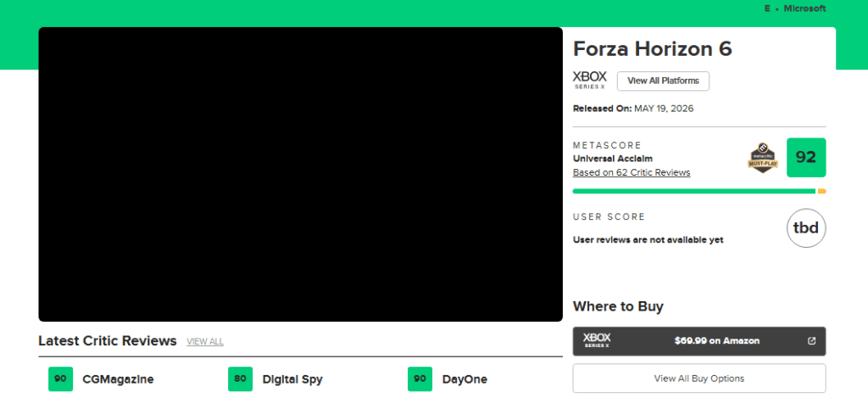Viewport: 868px width, 398px height.
Task: Open the $69.99 on Amazon buy button
Action: [x=699, y=341]
